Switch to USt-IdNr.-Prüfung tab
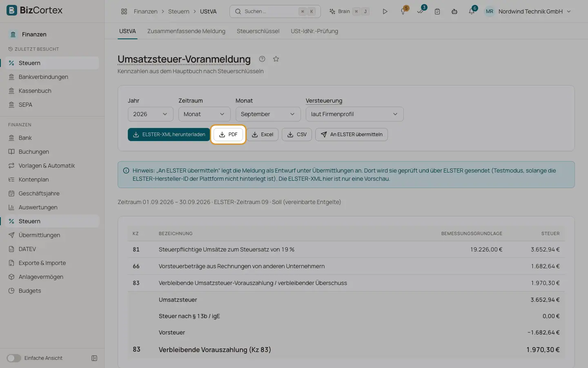The width and height of the screenshot is (588, 368). [314, 31]
